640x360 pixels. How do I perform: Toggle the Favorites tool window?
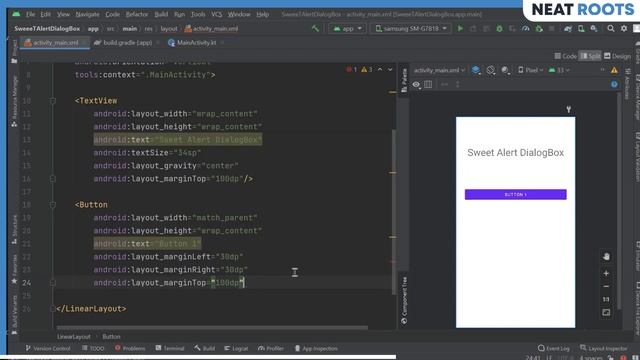click(14, 269)
